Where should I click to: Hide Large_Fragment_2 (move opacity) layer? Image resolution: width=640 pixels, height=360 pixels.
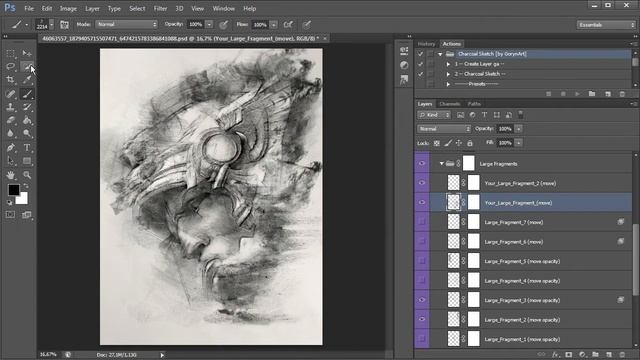[x=422, y=320]
